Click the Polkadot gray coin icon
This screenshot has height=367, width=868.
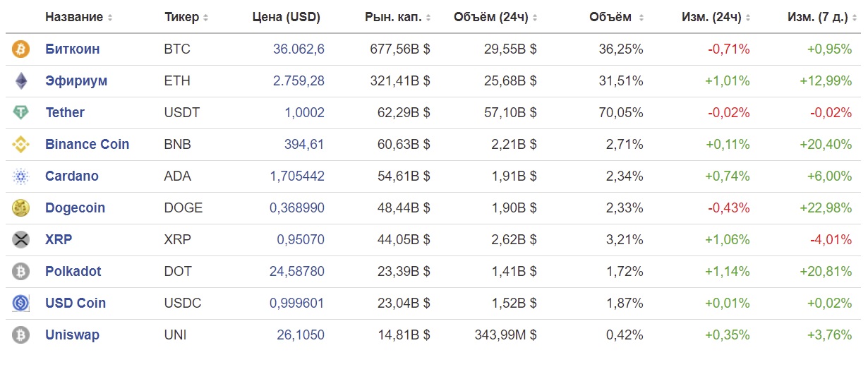[x=21, y=272]
